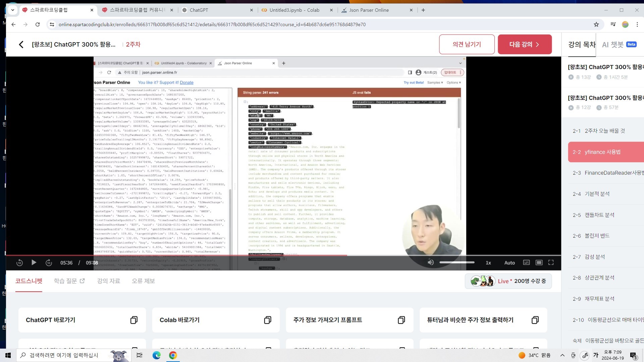Change the playback speed 1x

pos(488,263)
